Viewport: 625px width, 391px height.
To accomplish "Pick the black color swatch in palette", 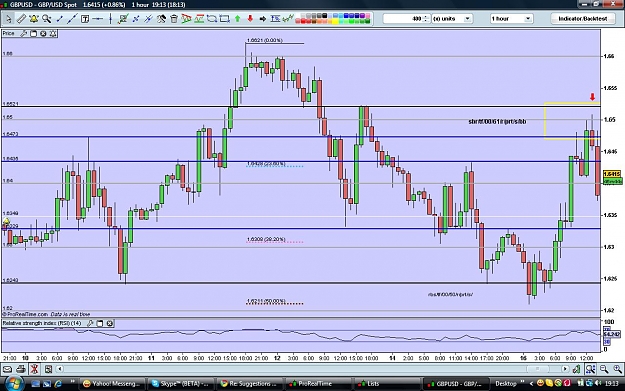I will tap(324, 16).
